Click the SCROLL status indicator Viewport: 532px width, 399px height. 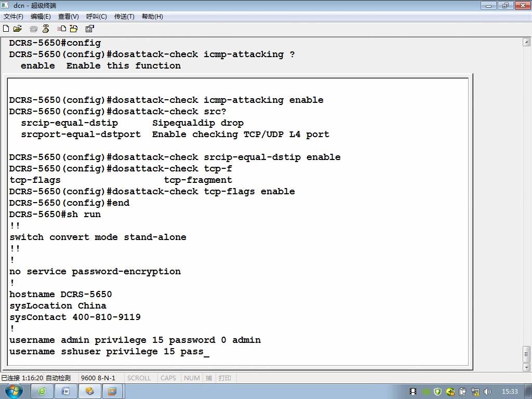pos(139,378)
